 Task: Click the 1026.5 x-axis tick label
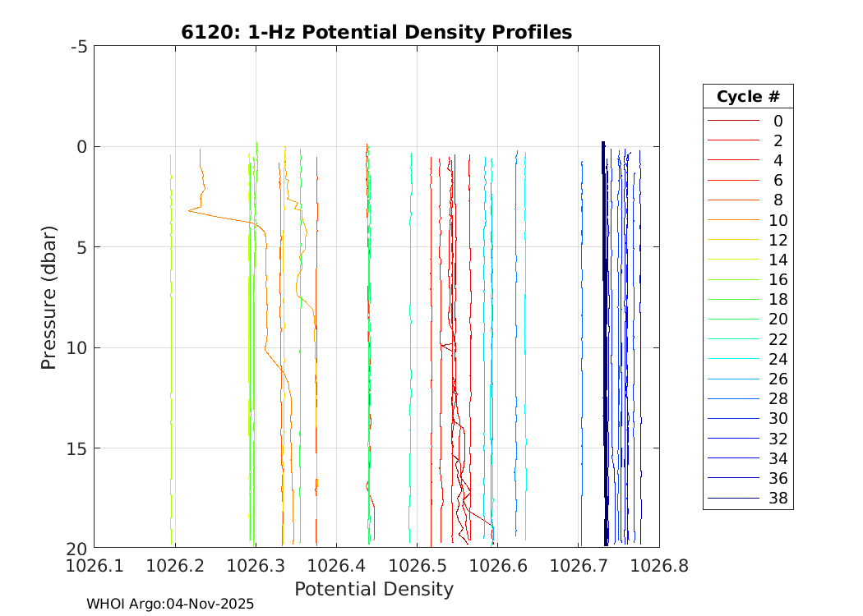coord(417,565)
